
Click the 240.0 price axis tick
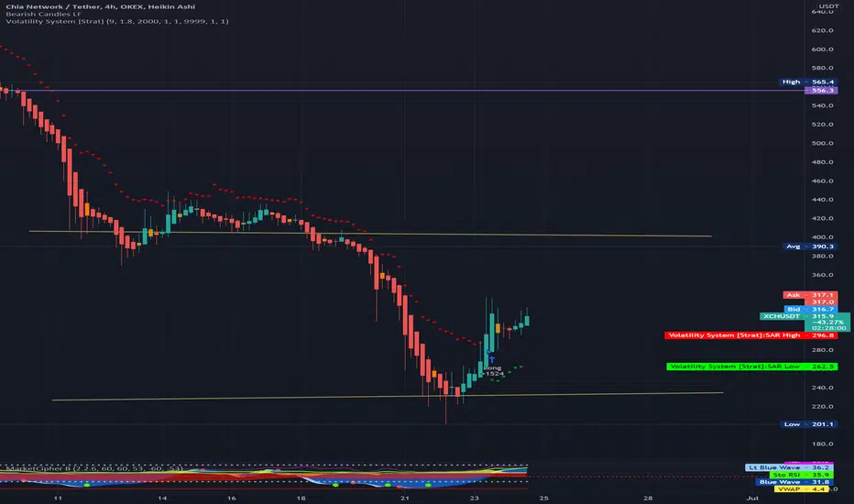pos(823,388)
